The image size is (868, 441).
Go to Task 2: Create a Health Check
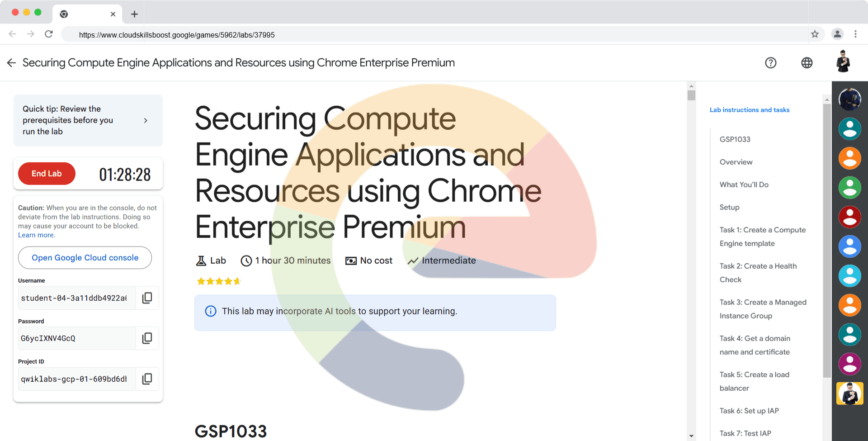coord(758,273)
